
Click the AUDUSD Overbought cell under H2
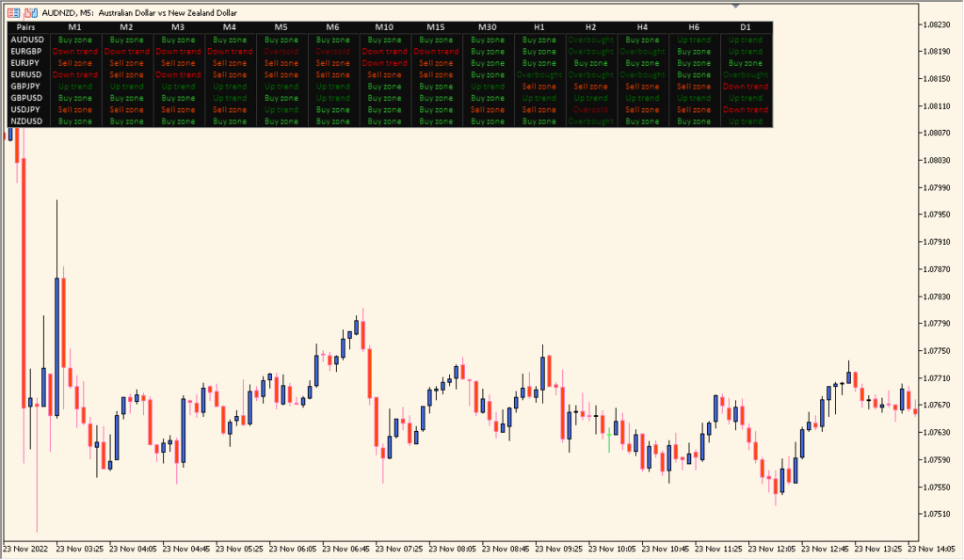pyautogui.click(x=590, y=40)
